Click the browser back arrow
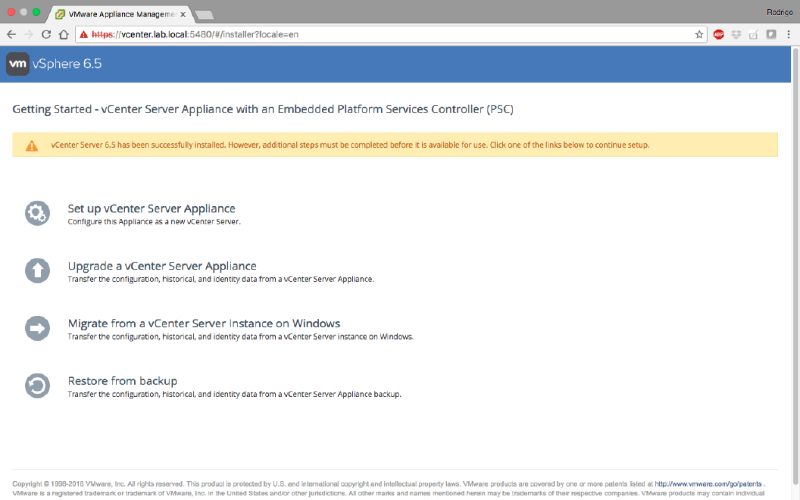This screenshot has height=500, width=800. [11, 34]
